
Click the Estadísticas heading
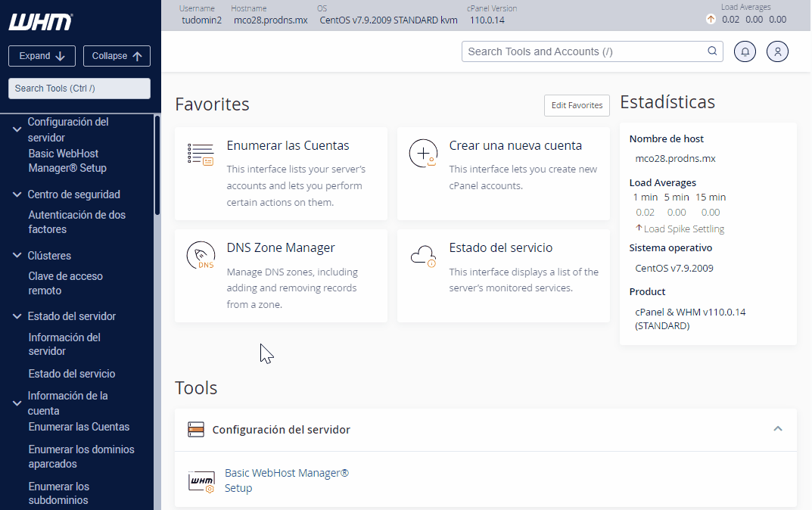pyautogui.click(x=667, y=102)
